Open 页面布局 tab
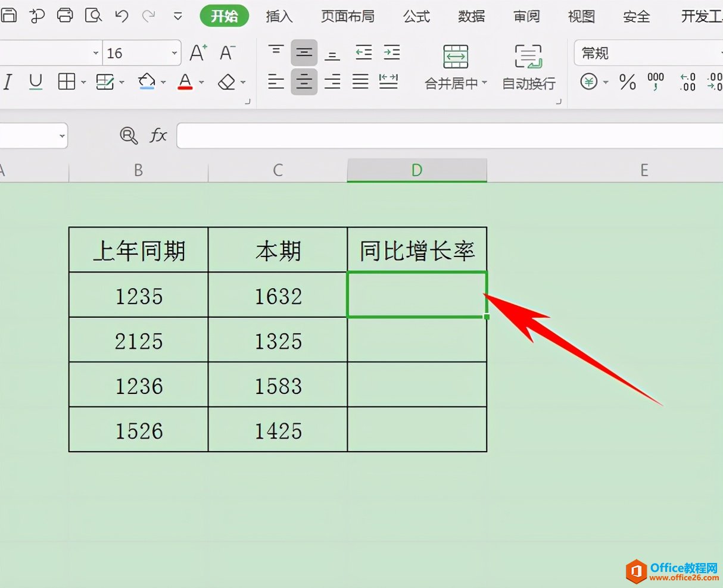The height and width of the screenshot is (588, 723). (x=348, y=16)
